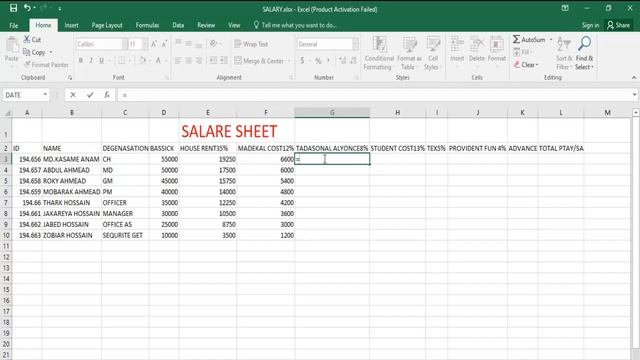Toggle Bold formatting

click(x=81, y=60)
